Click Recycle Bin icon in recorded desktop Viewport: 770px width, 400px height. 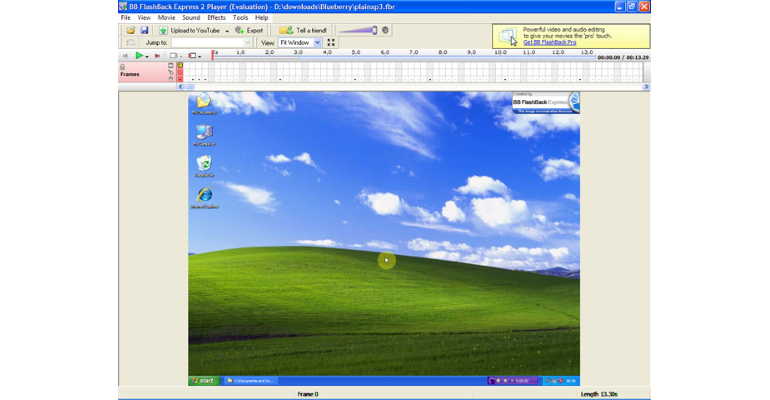[204, 166]
